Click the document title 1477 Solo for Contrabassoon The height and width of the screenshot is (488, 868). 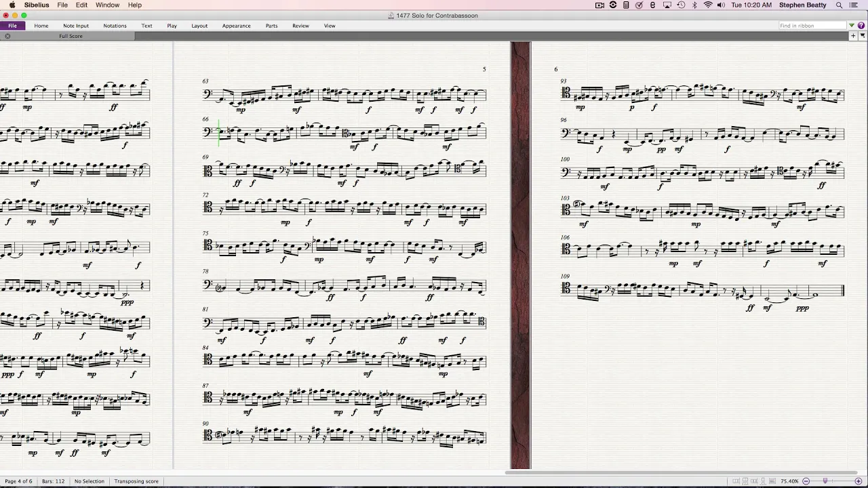coord(437,16)
